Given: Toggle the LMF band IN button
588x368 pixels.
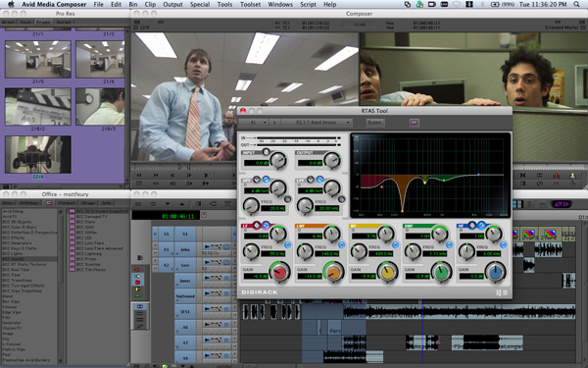Looking at the screenshot, I should pyautogui.click(x=342, y=245).
